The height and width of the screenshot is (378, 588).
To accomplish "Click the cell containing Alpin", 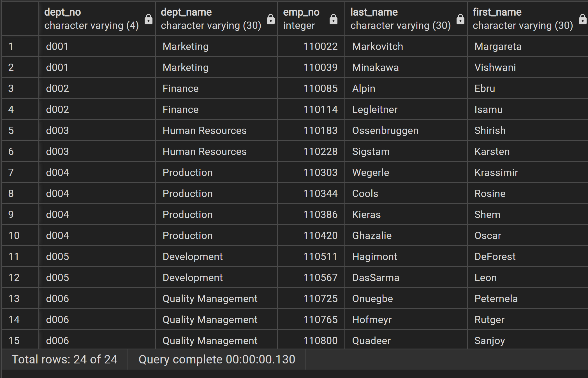I will [406, 88].
